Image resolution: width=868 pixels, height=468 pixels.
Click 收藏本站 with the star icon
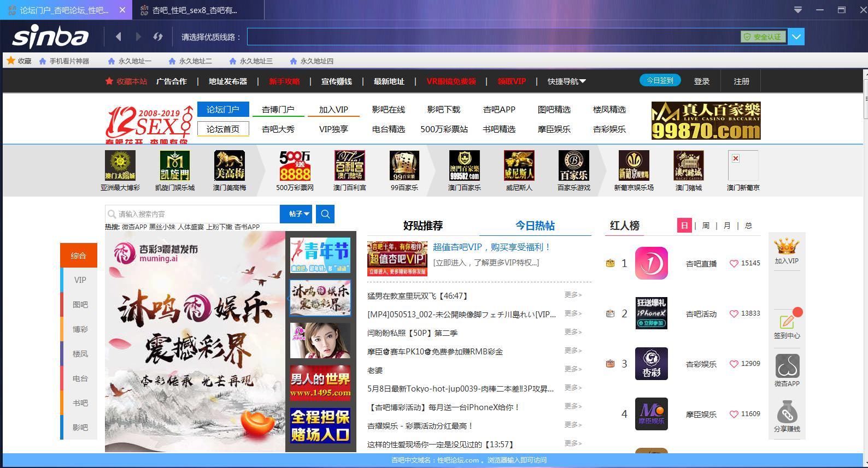pyautogui.click(x=126, y=81)
